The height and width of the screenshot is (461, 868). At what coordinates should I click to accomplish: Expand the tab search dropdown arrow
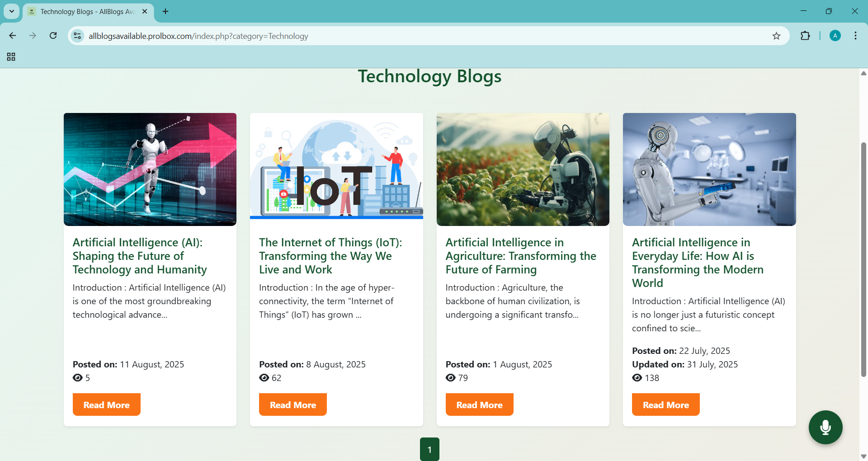coord(12,11)
